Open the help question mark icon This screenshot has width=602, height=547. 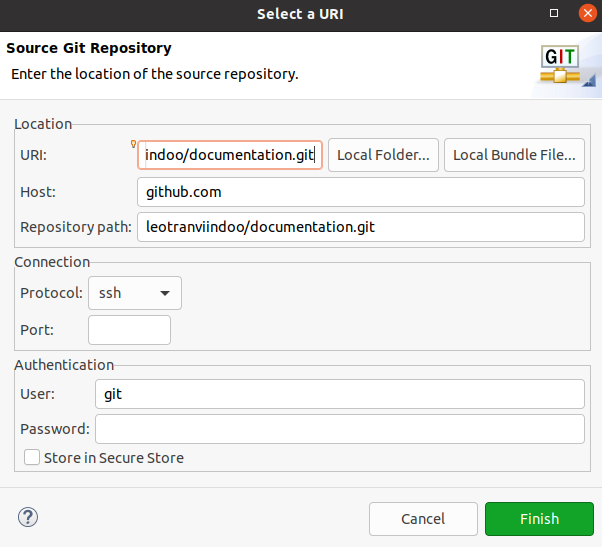[x=27, y=518]
